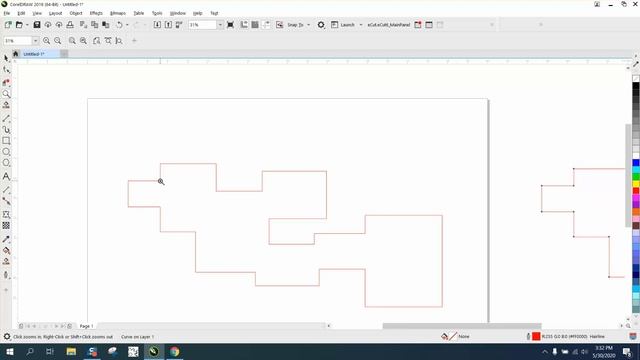Click the eCut MainPanel button
This screenshot has width=640, height=360.
pyautogui.click(x=389, y=25)
